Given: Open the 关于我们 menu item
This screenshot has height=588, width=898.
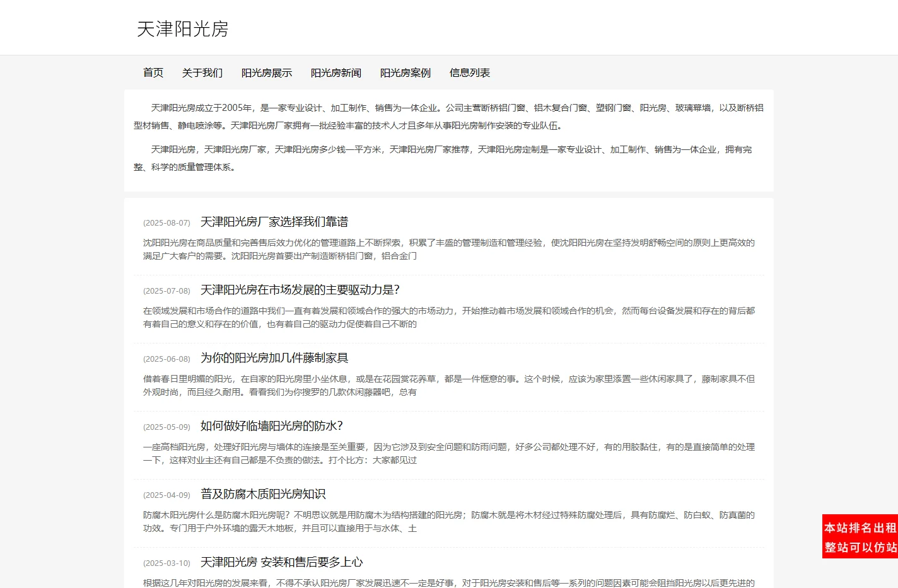Looking at the screenshot, I should [x=202, y=73].
